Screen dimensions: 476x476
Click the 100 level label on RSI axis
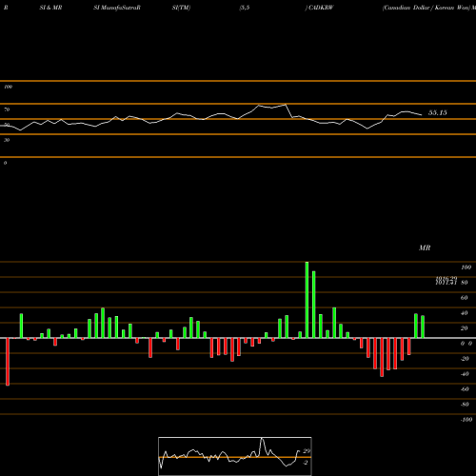[x=8, y=87]
